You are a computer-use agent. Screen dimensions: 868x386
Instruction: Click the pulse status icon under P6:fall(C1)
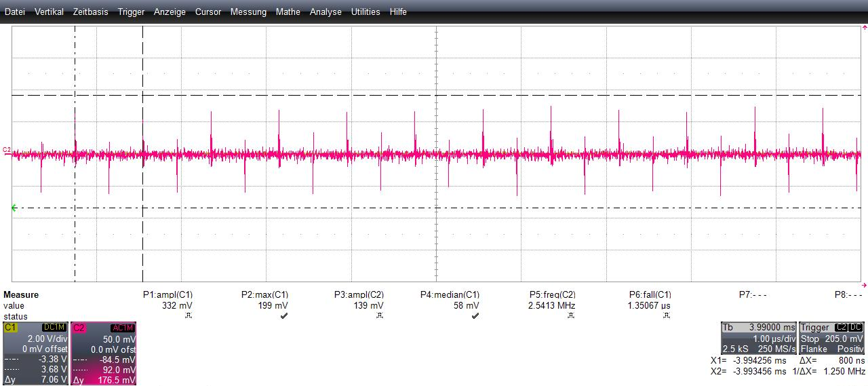pos(667,316)
